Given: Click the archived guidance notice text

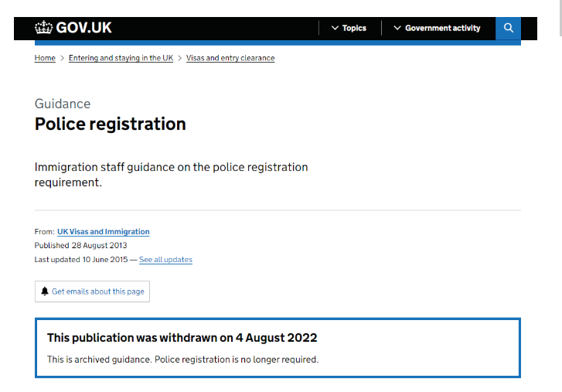Looking at the screenshot, I should point(182,360).
